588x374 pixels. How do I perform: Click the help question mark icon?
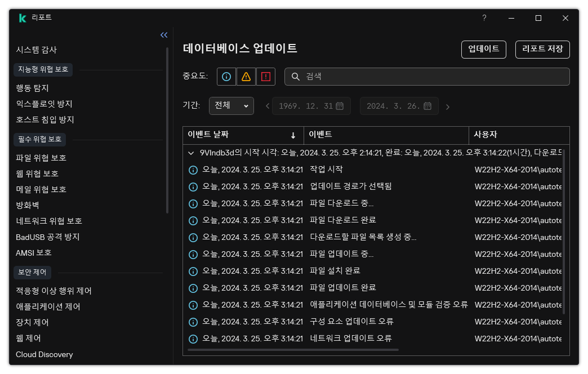pyautogui.click(x=484, y=18)
